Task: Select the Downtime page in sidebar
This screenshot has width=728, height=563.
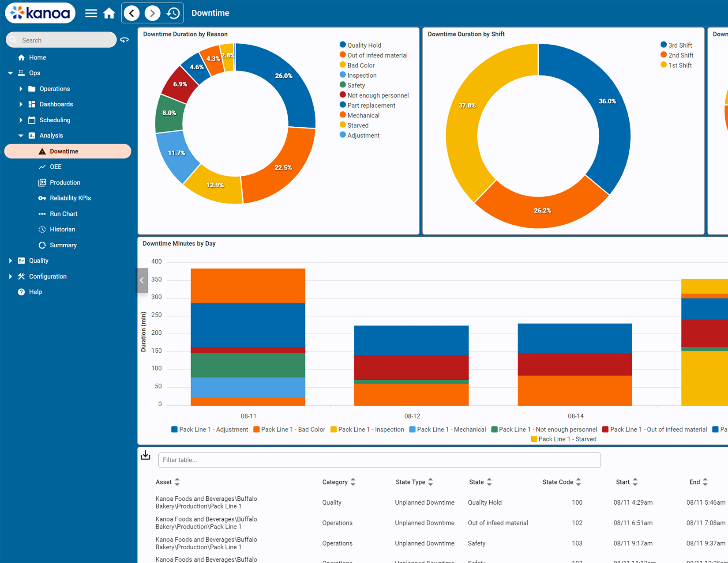Action: click(x=68, y=151)
